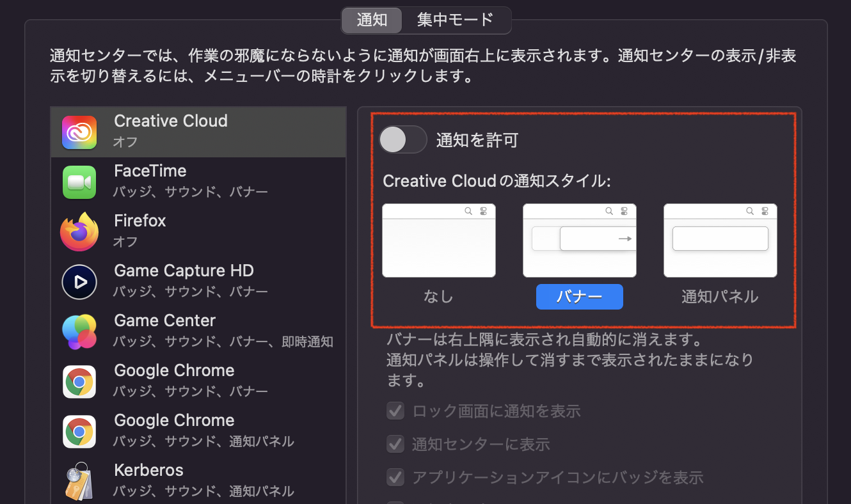The image size is (851, 504).
Task: Click the Chrome icon with バナー subtitle
Action: point(79,382)
